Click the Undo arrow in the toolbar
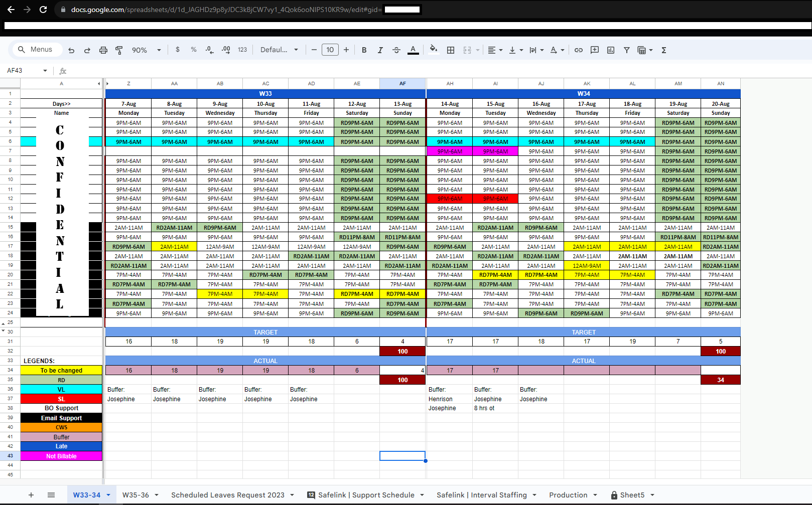The image size is (812, 505). [71, 50]
